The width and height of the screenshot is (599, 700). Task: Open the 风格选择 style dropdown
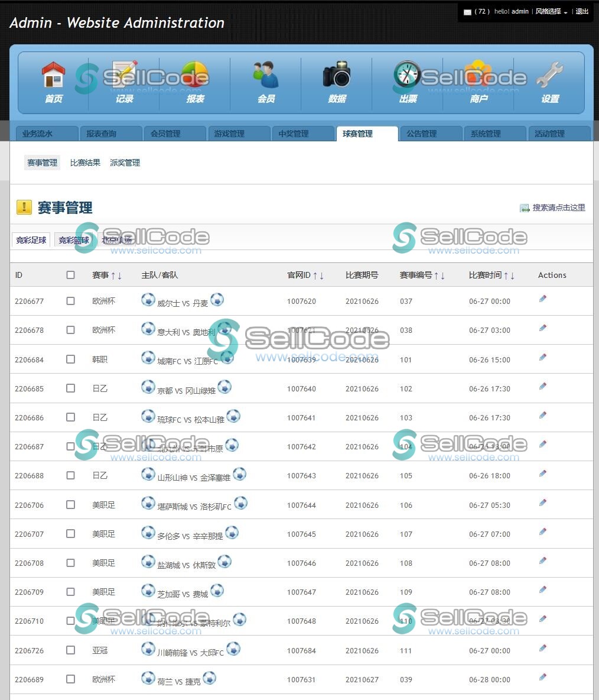551,12
